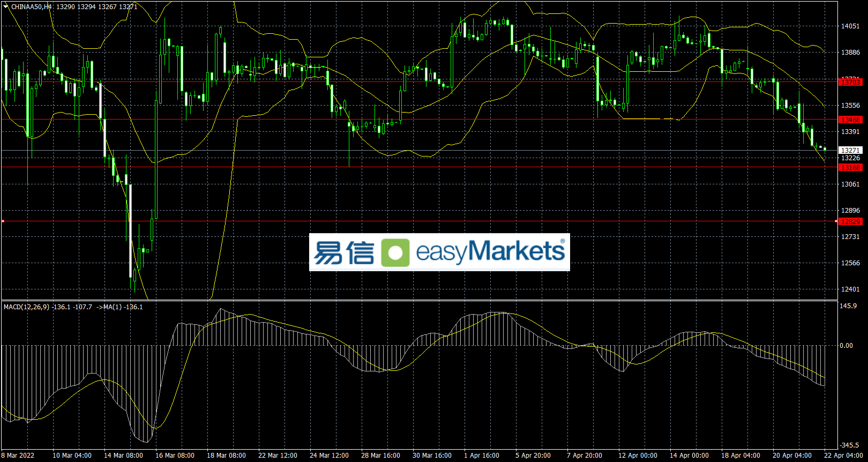The image size is (868, 462).
Task: Select the 145.9 MACD scale value
Action: coord(848,306)
